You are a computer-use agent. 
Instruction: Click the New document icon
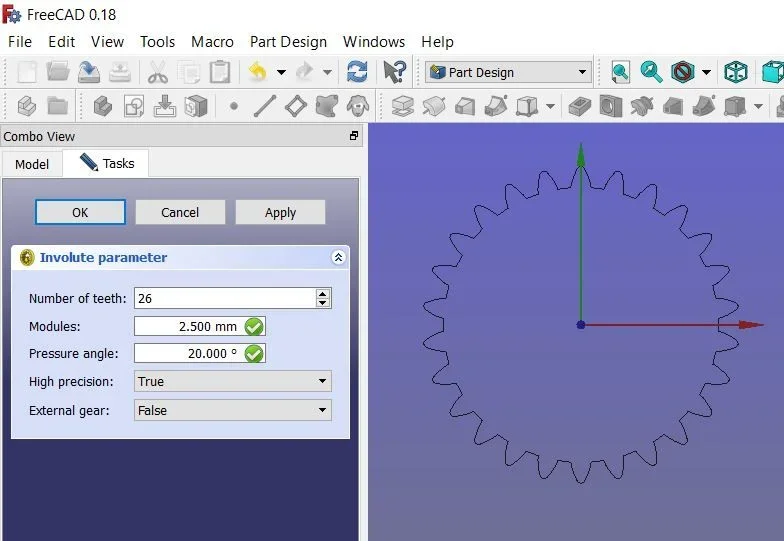point(27,72)
